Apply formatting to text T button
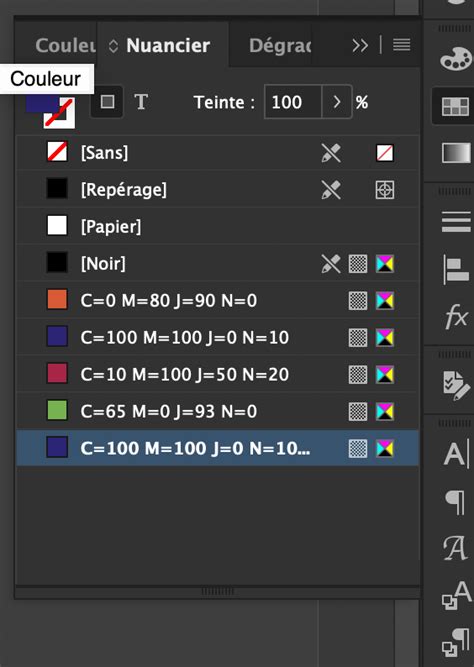 pos(141,102)
